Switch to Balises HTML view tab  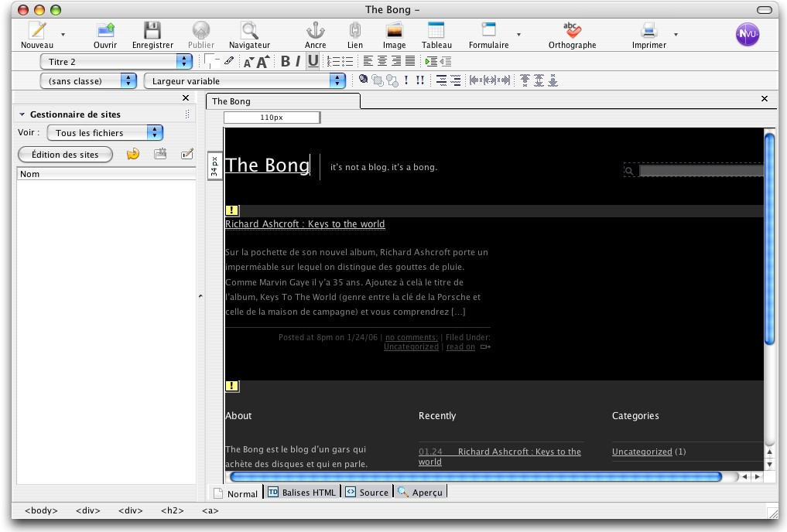[302, 493]
